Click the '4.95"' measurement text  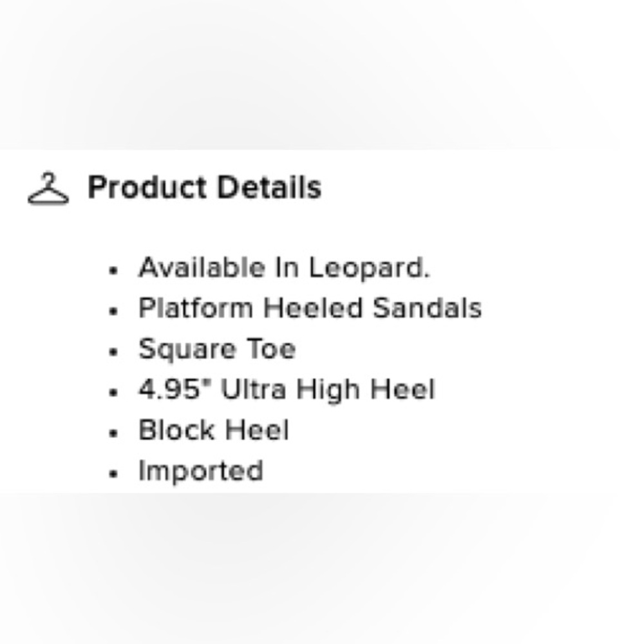click(x=175, y=388)
